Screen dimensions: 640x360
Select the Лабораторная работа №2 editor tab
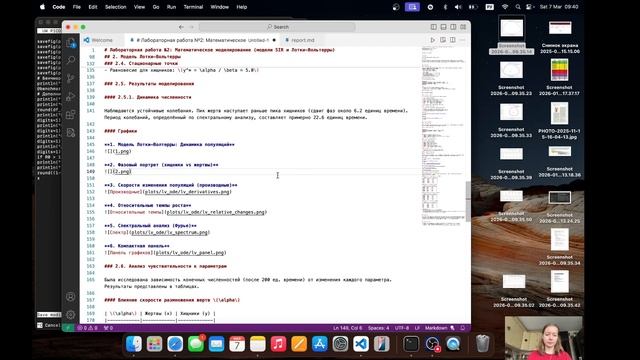click(x=202, y=40)
